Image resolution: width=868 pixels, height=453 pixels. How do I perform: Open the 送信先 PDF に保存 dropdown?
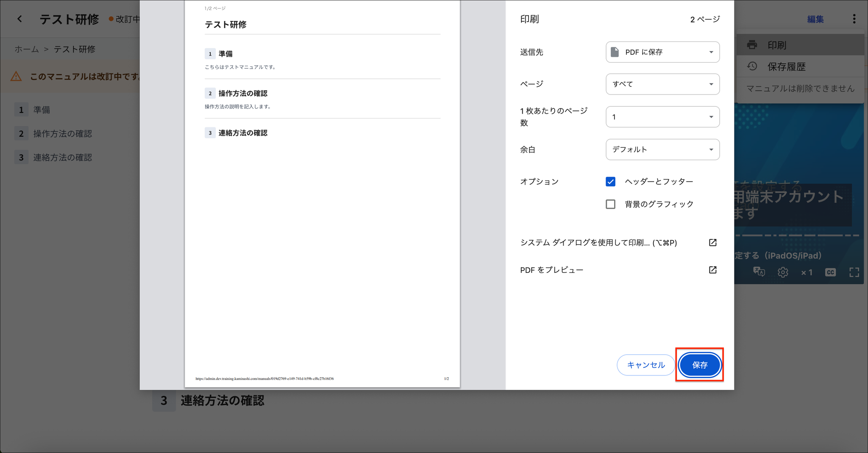pos(662,52)
